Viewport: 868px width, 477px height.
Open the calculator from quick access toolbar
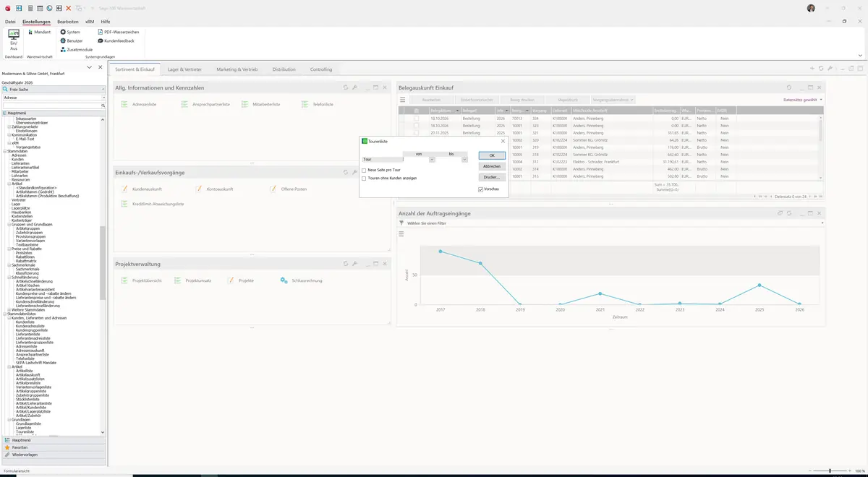[x=29, y=8]
